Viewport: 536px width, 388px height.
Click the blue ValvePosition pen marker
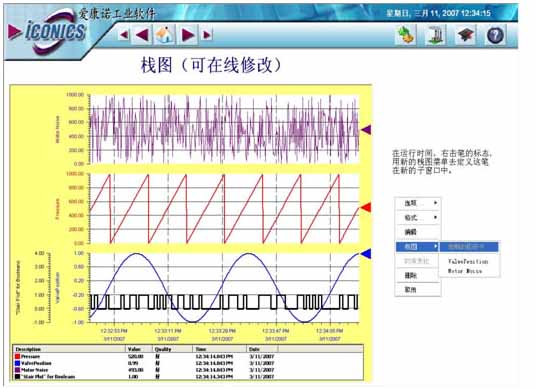366,254
